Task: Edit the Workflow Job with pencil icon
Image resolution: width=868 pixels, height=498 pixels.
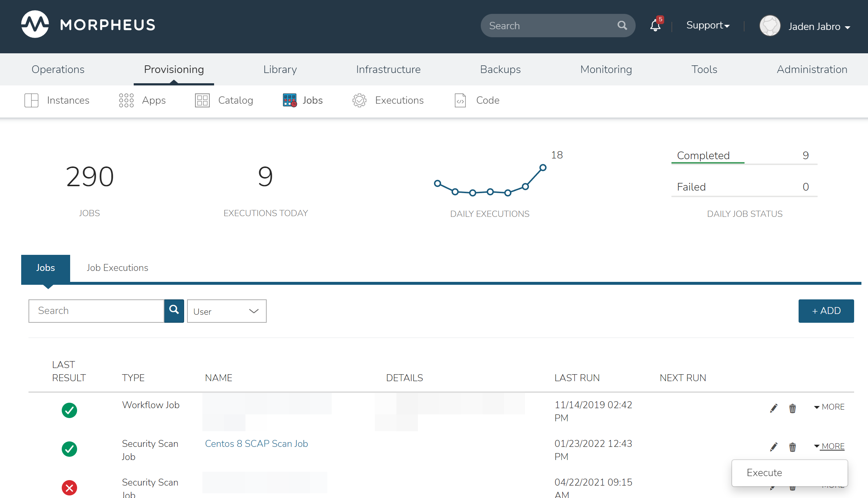Action: 773,408
